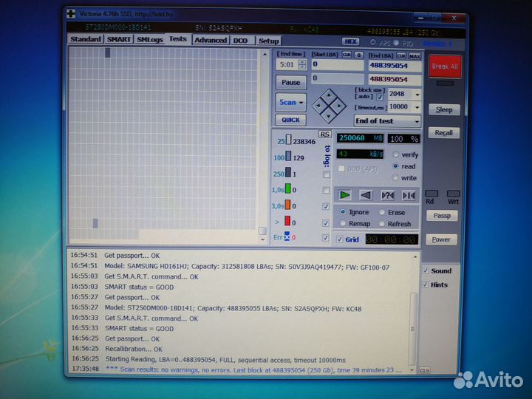Click the up arrow of the navigation diamond
The width and height of the screenshot is (532, 399).
pos(329,95)
